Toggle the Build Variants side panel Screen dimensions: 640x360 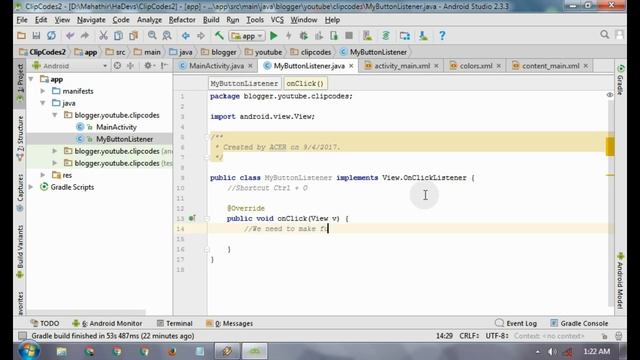[x=20, y=252]
